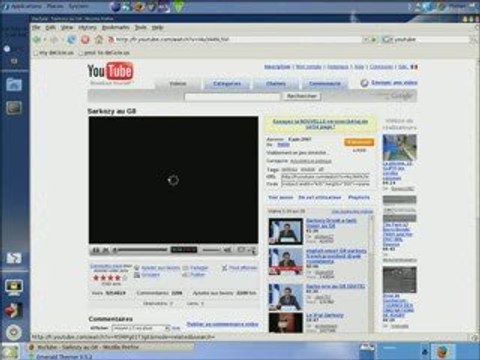Screen dimensions: 480x360
Task: Click the volume slider on video player
Action: coord(211,250)
